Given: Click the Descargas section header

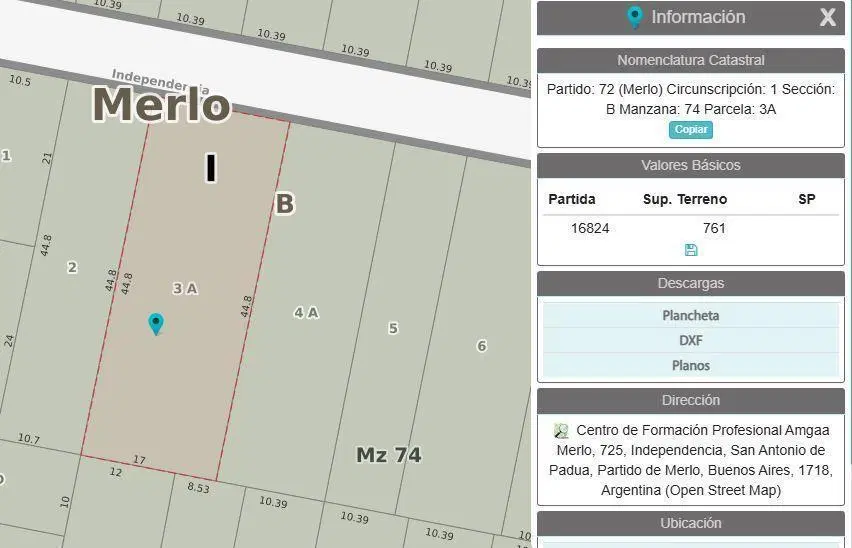Looking at the screenshot, I should (x=691, y=284).
